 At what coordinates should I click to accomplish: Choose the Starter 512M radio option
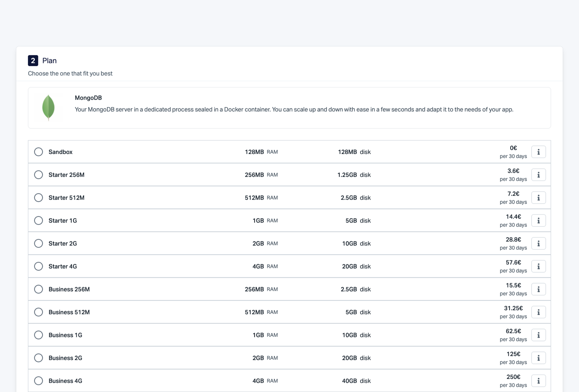point(38,198)
